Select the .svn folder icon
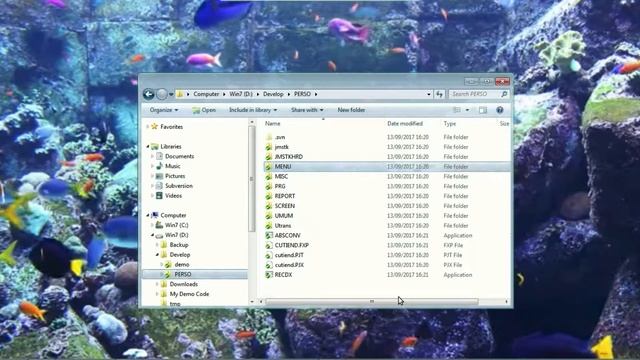 pos(269,137)
